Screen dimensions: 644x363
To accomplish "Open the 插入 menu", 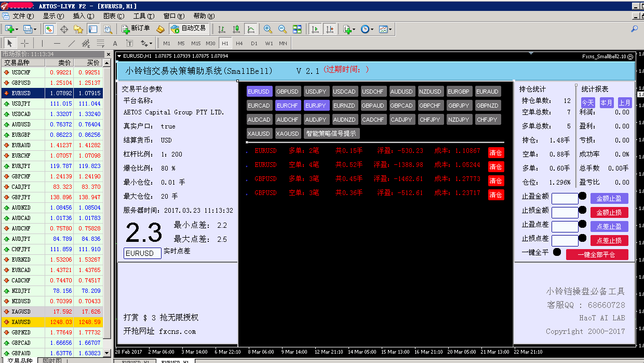I will [x=83, y=16].
